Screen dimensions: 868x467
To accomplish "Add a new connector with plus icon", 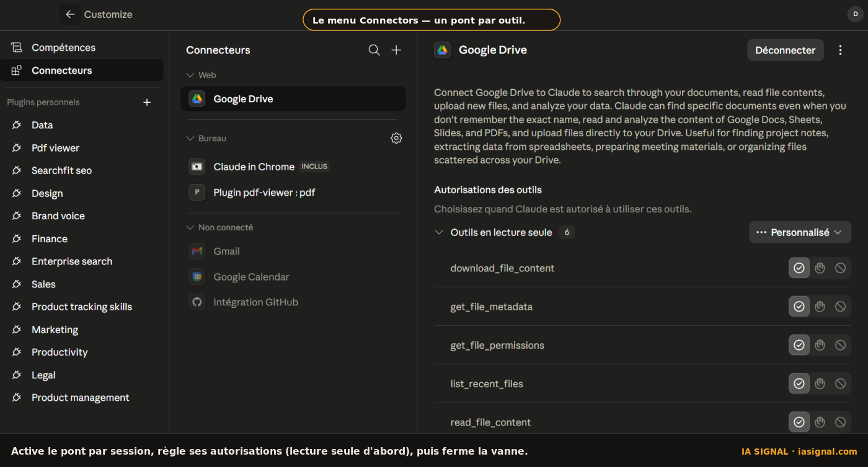I will [x=397, y=50].
